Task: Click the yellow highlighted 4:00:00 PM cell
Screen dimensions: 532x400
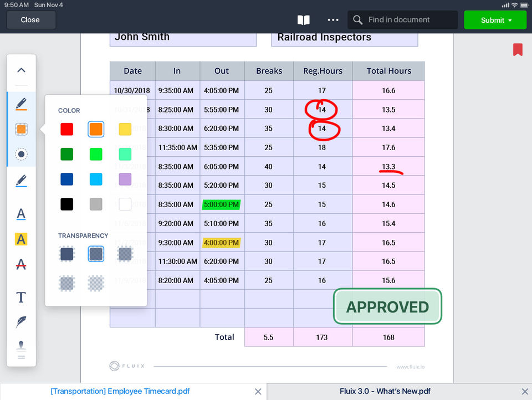Action: tap(221, 243)
